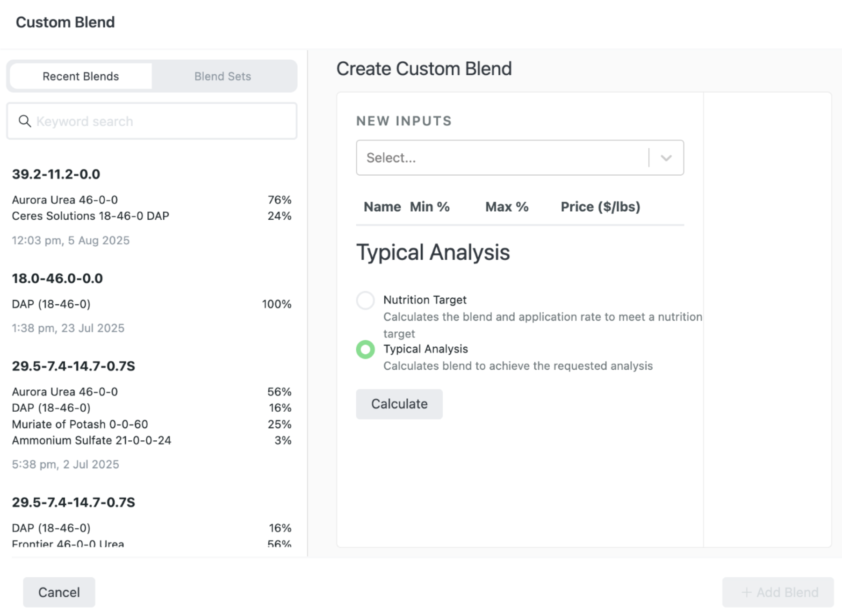Open the New Inputs Select dropdown
The width and height of the screenshot is (842, 616).
pyautogui.click(x=520, y=158)
